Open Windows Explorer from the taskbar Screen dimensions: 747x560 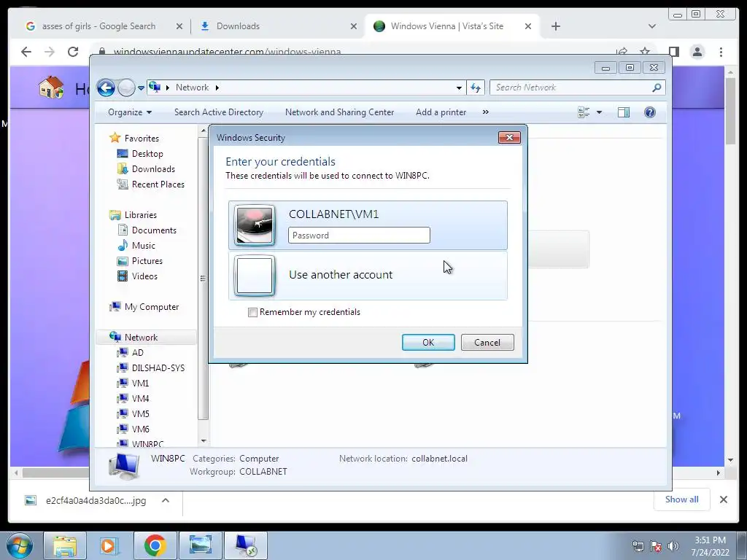(65, 545)
